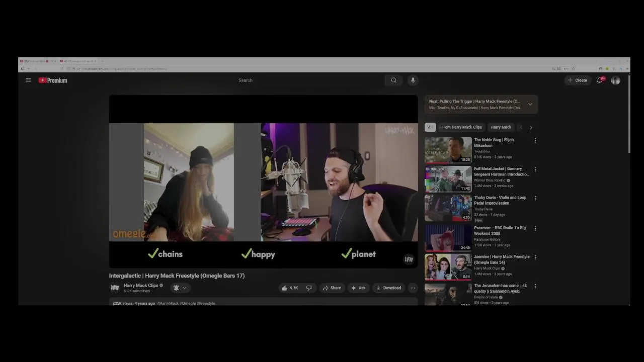Click the magnifier search button
Viewport: 644px width, 362px height.
(393, 80)
